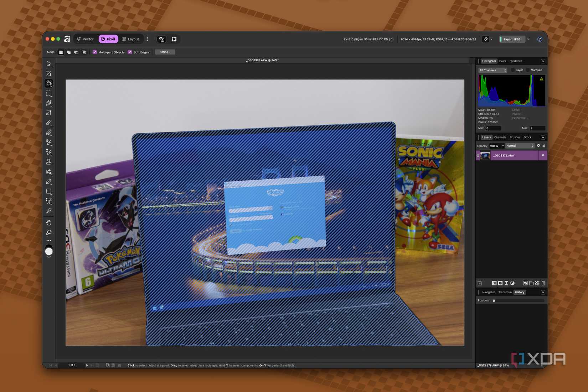
Task: Enable the Layer histogram option
Action: coord(513,70)
